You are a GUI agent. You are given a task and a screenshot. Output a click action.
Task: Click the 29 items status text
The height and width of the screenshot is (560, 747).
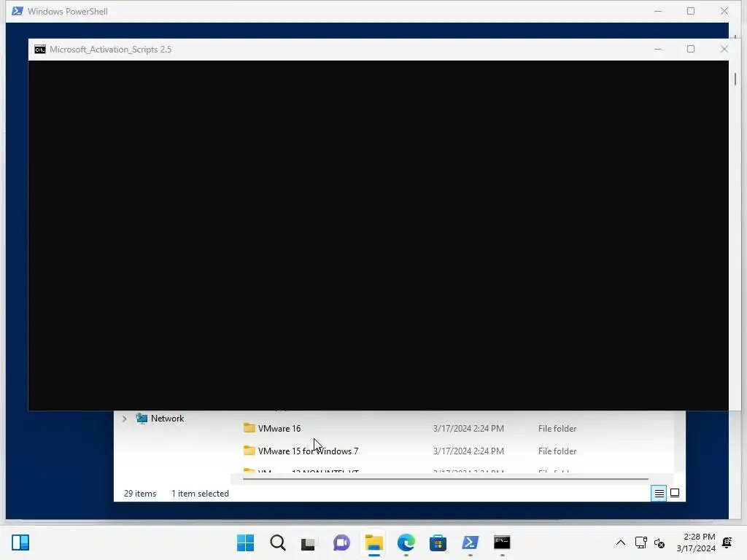(140, 494)
